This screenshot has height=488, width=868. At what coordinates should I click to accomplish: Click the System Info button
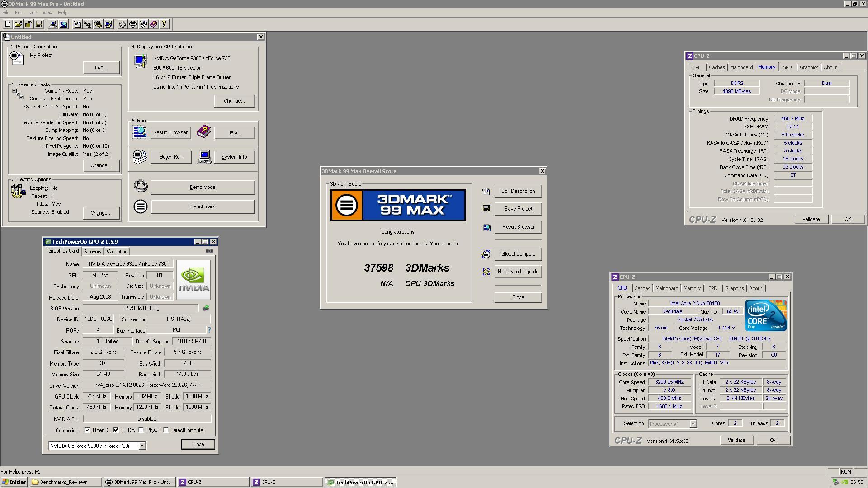point(234,157)
